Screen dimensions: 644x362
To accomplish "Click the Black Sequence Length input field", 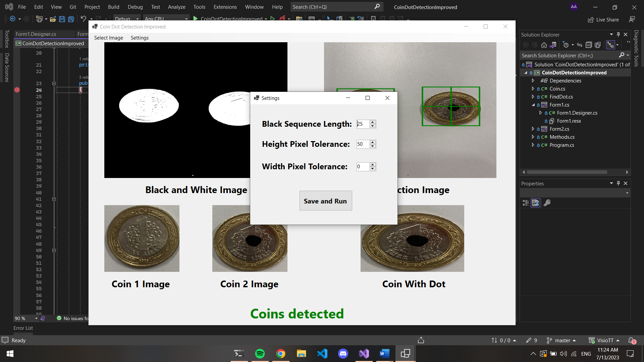I will [363, 124].
